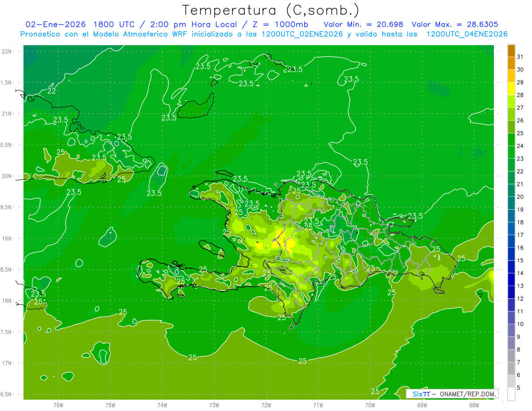The height and width of the screenshot is (411, 532).
Task: Click the 68W longitude axis label
Action: coord(474,405)
